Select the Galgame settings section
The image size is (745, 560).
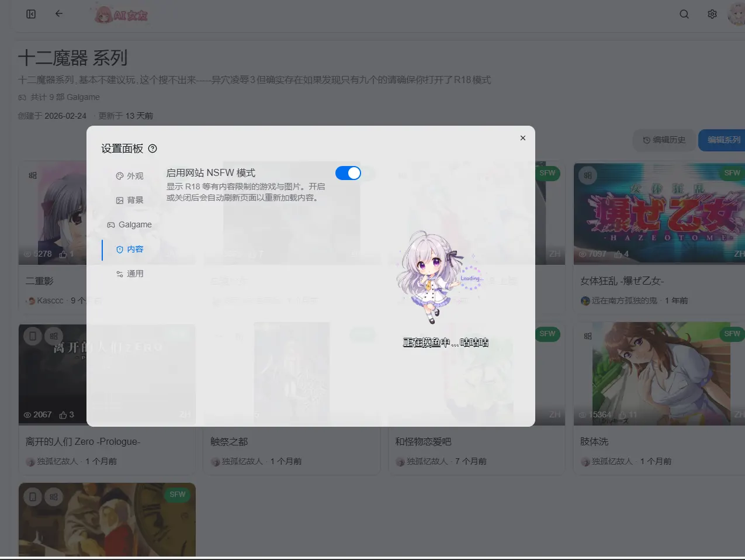click(129, 224)
